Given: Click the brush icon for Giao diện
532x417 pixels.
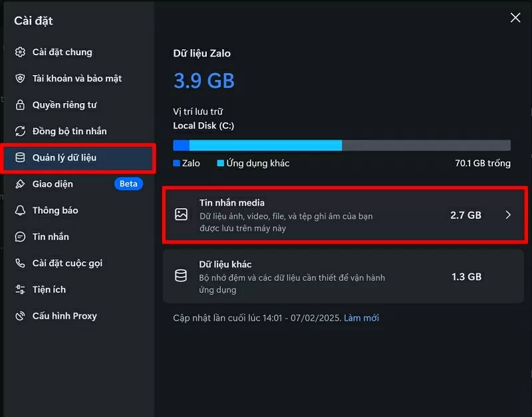Looking at the screenshot, I should coord(20,184).
